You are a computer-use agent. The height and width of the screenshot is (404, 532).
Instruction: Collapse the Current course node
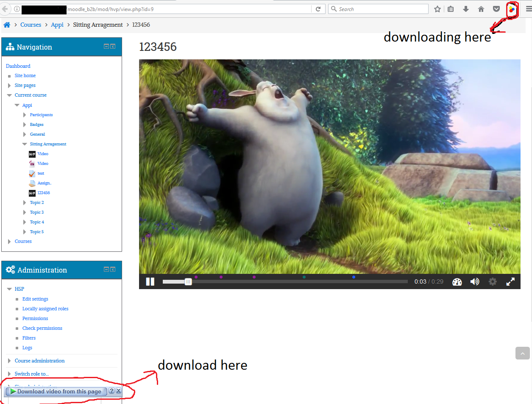tap(9, 95)
